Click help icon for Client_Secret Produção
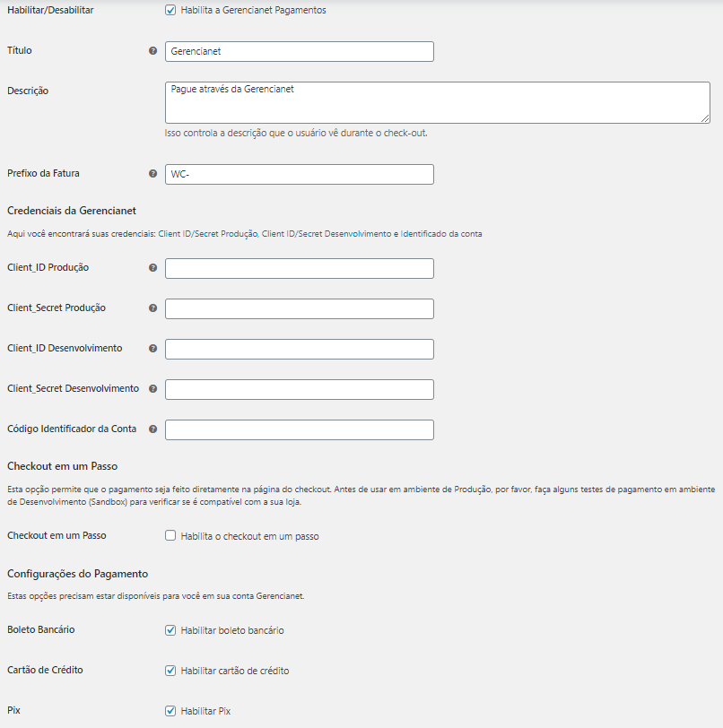The height and width of the screenshot is (728, 723). click(x=152, y=308)
